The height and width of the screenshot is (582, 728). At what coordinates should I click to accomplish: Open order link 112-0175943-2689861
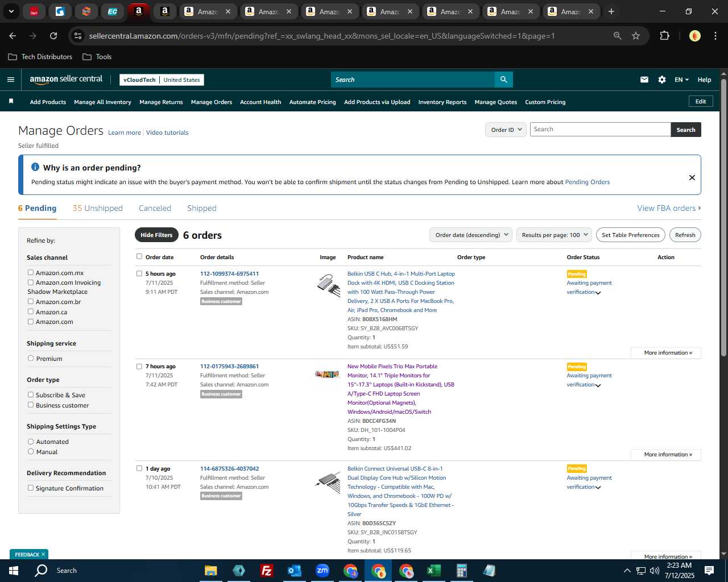[x=229, y=367]
